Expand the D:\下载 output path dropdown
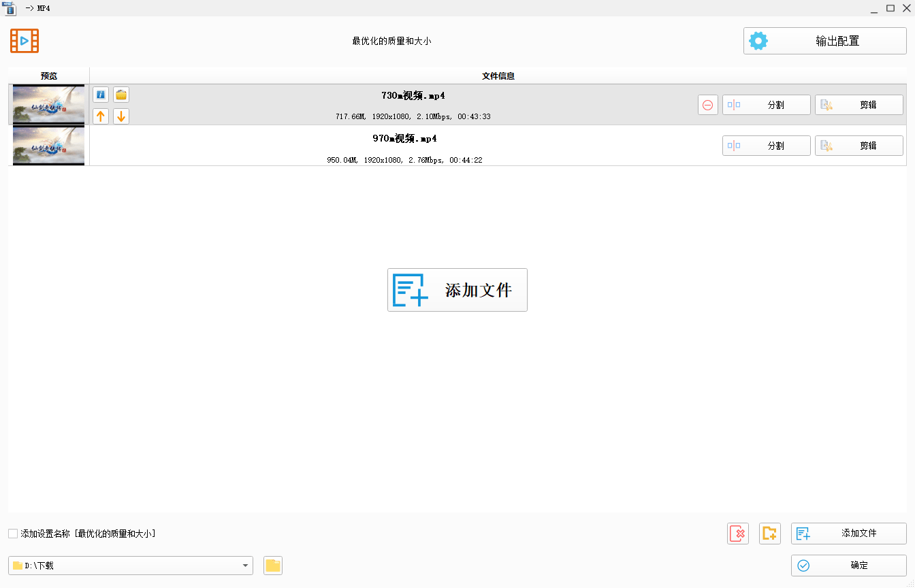The height and width of the screenshot is (588, 915). (244, 566)
